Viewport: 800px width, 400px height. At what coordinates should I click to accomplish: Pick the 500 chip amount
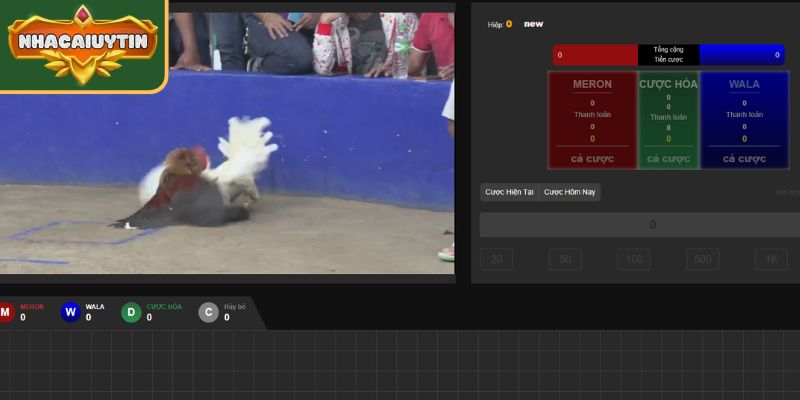(702, 260)
